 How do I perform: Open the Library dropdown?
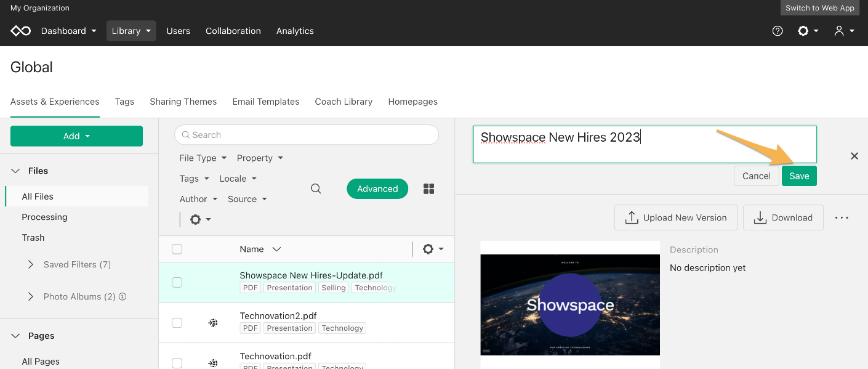(131, 31)
